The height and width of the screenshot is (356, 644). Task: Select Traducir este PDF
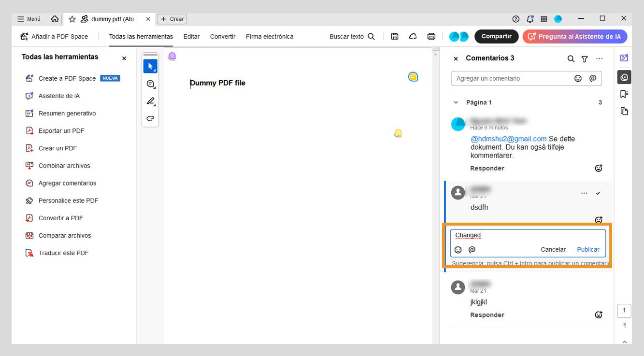(x=57, y=253)
